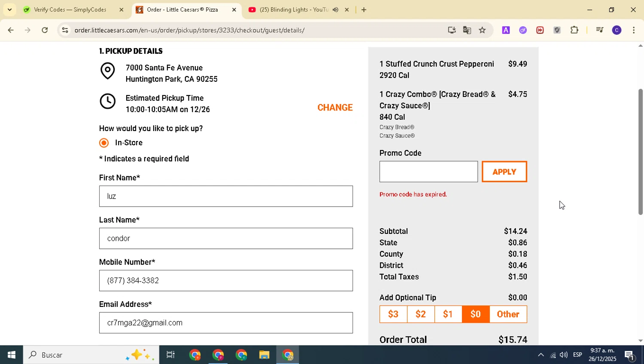
Task: Bookmark this page with star icon
Action: coord(483,30)
